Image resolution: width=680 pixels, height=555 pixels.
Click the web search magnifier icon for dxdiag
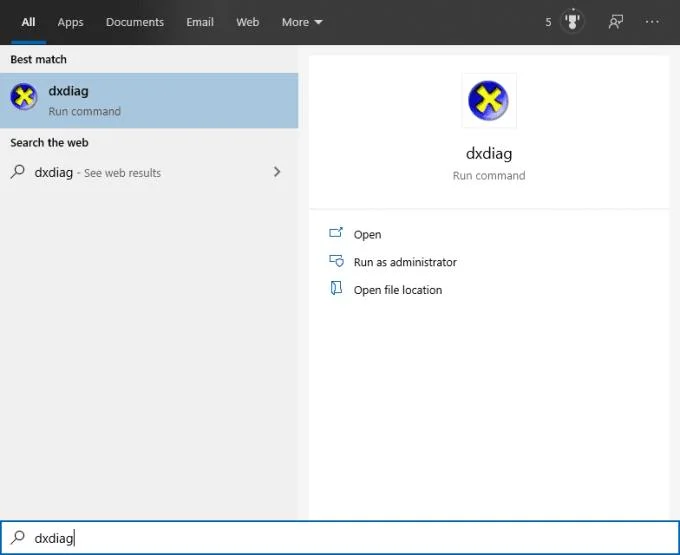coord(18,171)
